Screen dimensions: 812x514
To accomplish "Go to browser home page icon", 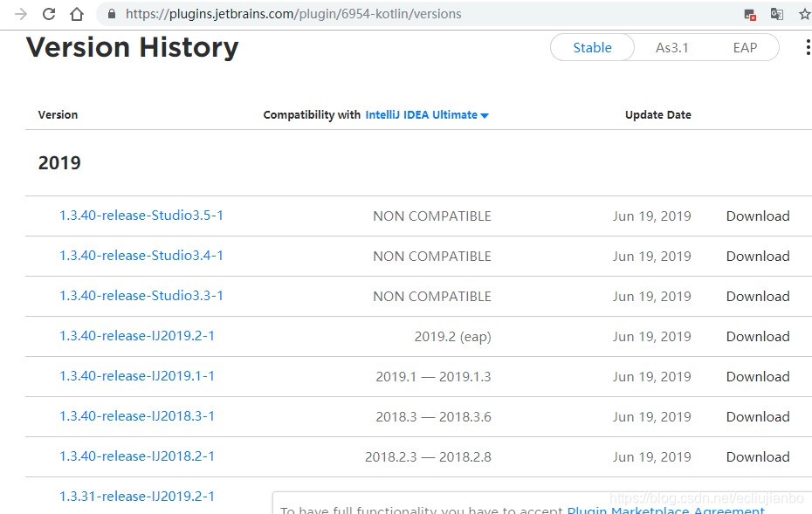I will click(77, 14).
